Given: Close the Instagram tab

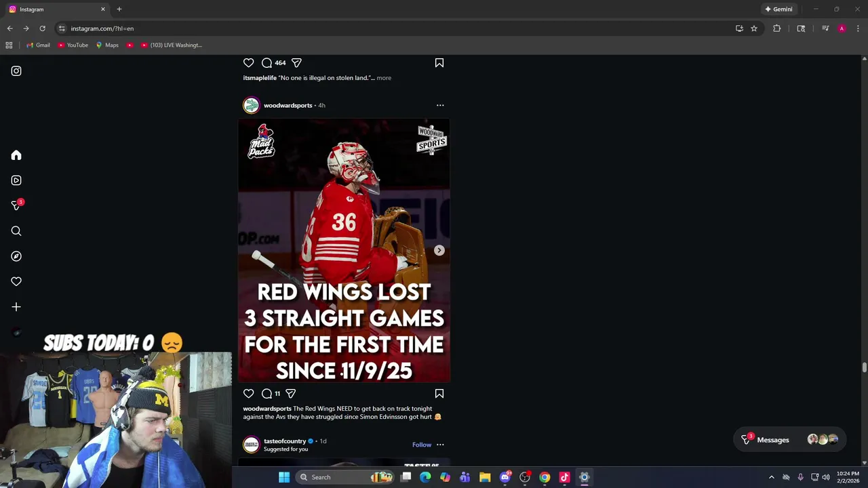Looking at the screenshot, I should pos(103,9).
